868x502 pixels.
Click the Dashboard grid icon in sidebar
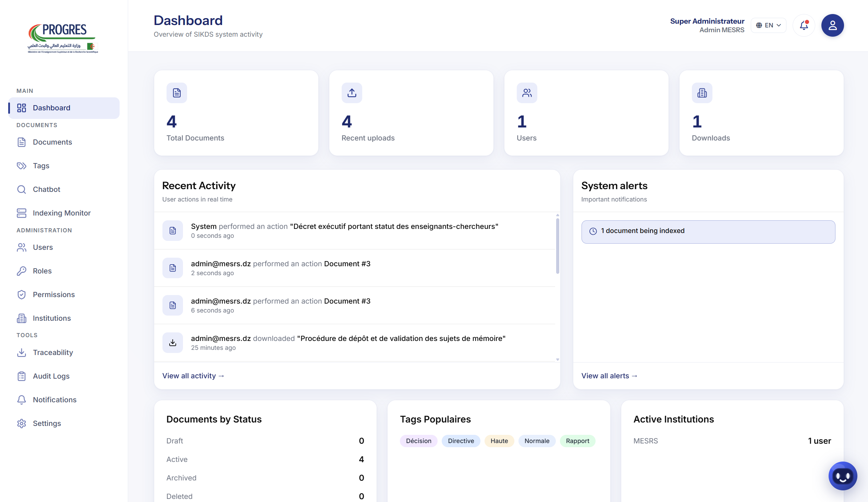tap(21, 108)
